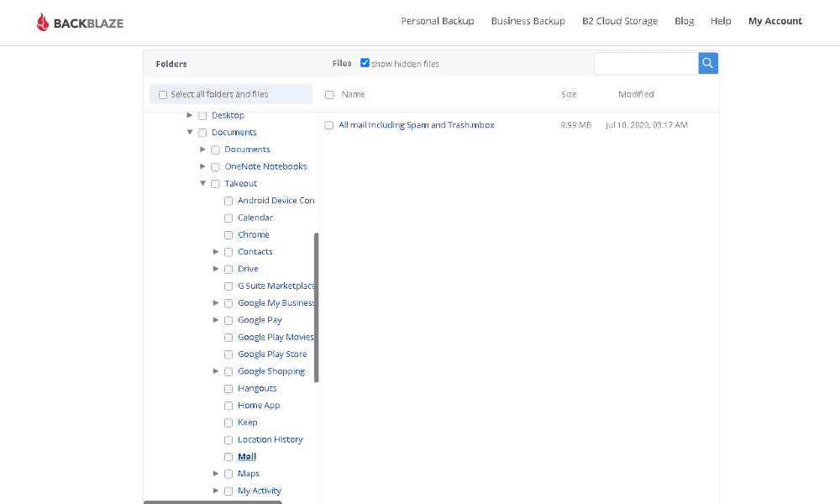Expand the Google Pay folder arrow
This screenshot has width=840, height=504.
(x=216, y=320)
